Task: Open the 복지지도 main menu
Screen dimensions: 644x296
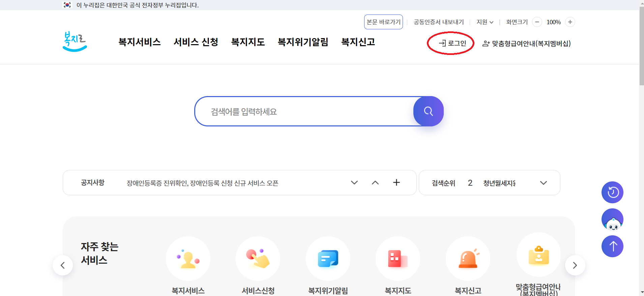Action: (248, 42)
